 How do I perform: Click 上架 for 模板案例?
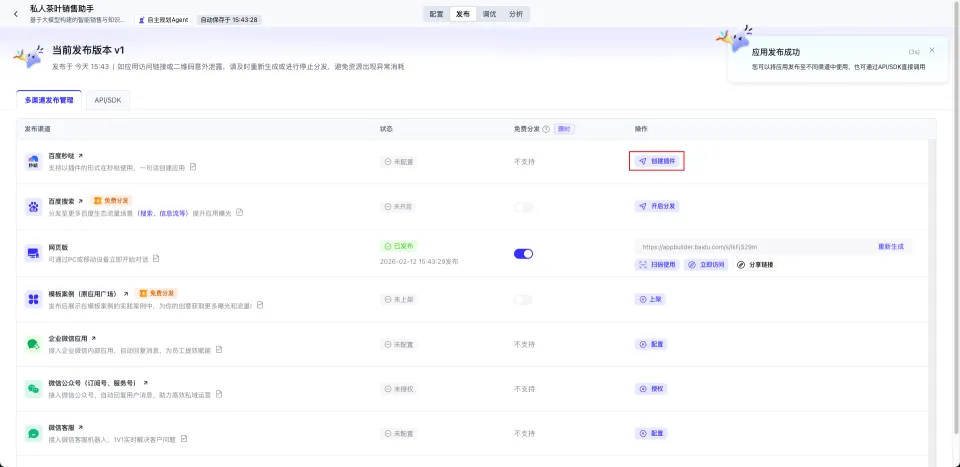pos(650,299)
